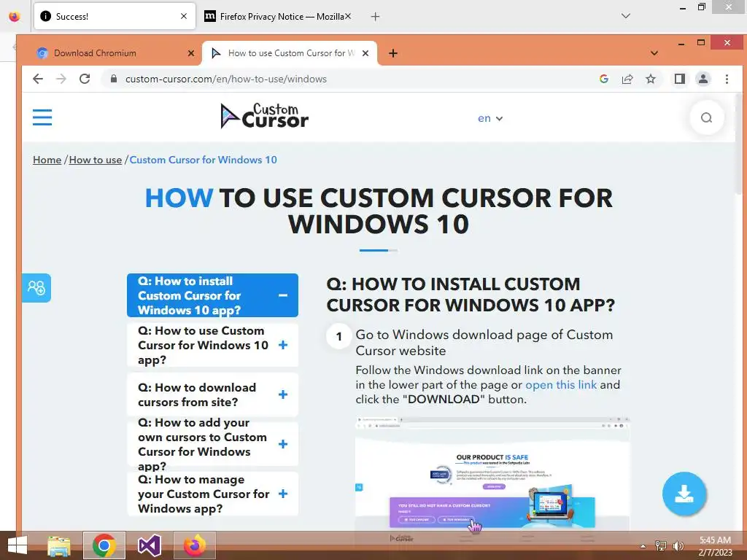Open the en language dropdown
Viewport: 747px width, 560px height.
(490, 119)
